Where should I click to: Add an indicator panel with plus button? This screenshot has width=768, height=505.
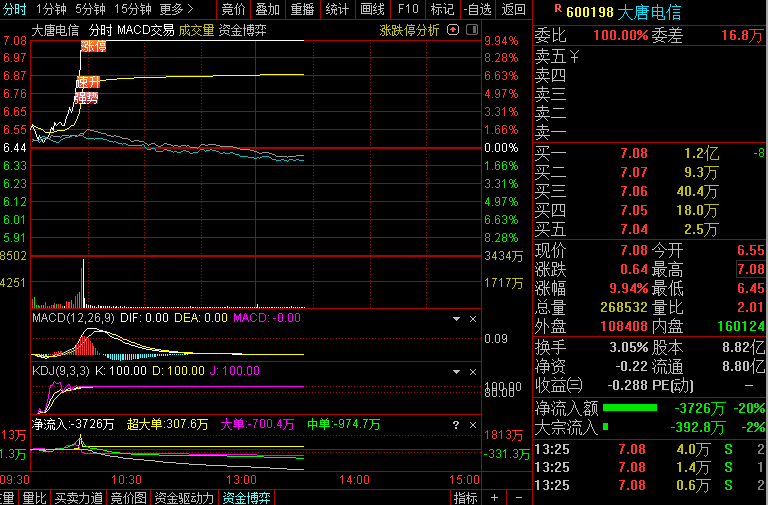[x=494, y=498]
